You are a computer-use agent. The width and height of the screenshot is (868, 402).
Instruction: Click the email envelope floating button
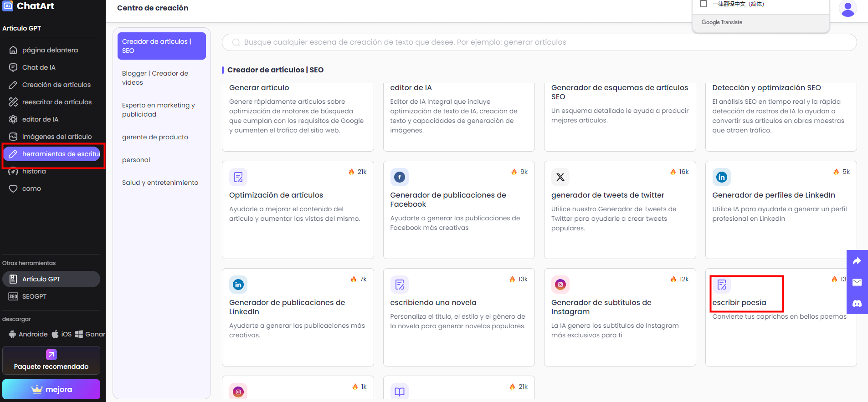(x=857, y=282)
